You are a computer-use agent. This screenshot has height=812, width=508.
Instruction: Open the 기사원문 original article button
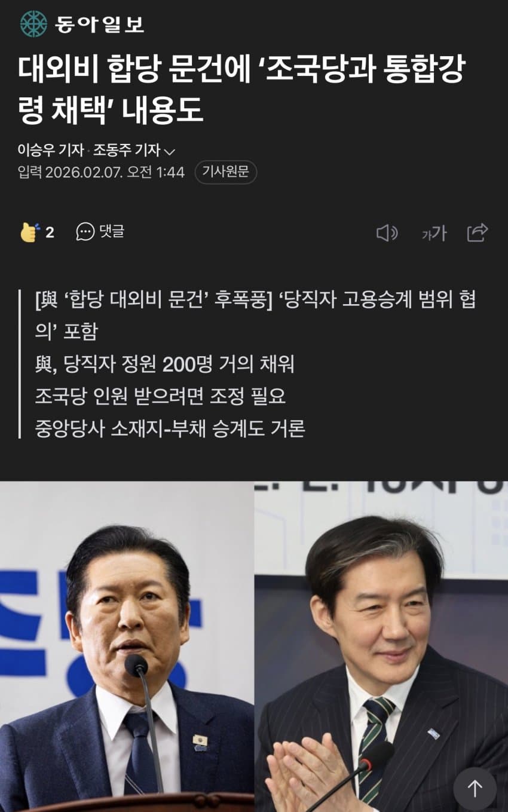225,172
